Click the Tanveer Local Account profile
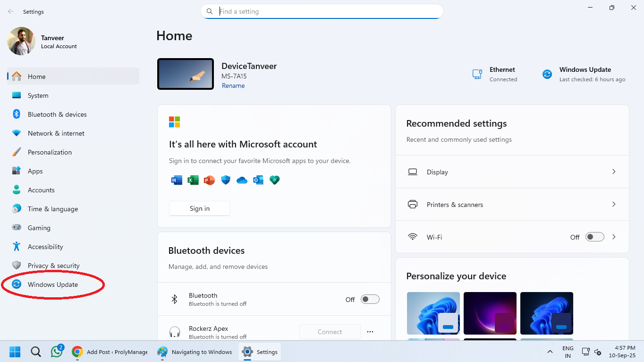644x362 pixels. point(42,42)
